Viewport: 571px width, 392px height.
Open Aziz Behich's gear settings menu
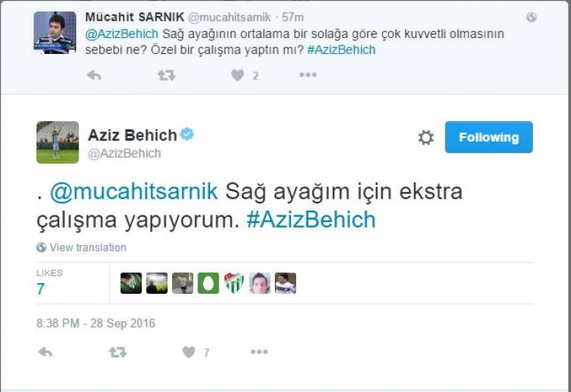click(x=426, y=138)
